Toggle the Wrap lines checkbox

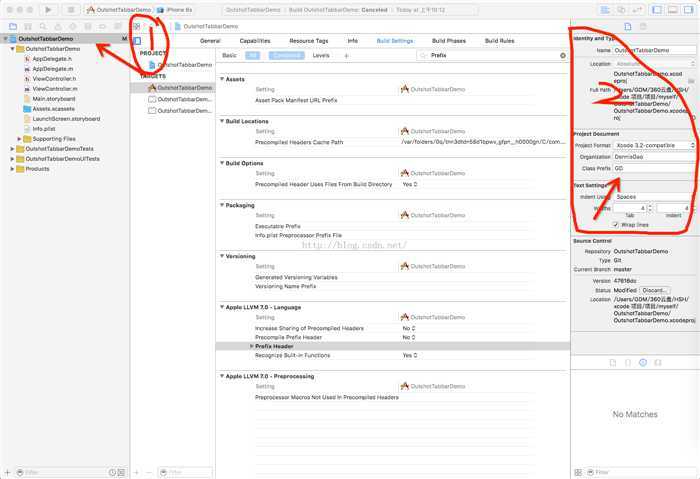[x=616, y=225]
